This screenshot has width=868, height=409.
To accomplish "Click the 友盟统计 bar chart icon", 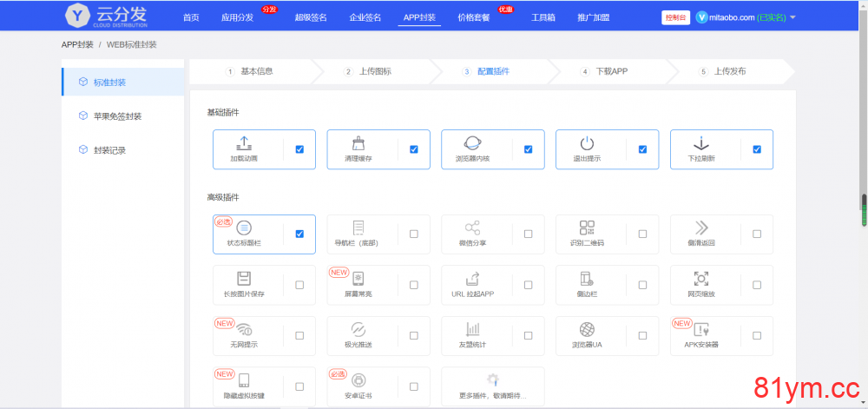I will click(473, 330).
